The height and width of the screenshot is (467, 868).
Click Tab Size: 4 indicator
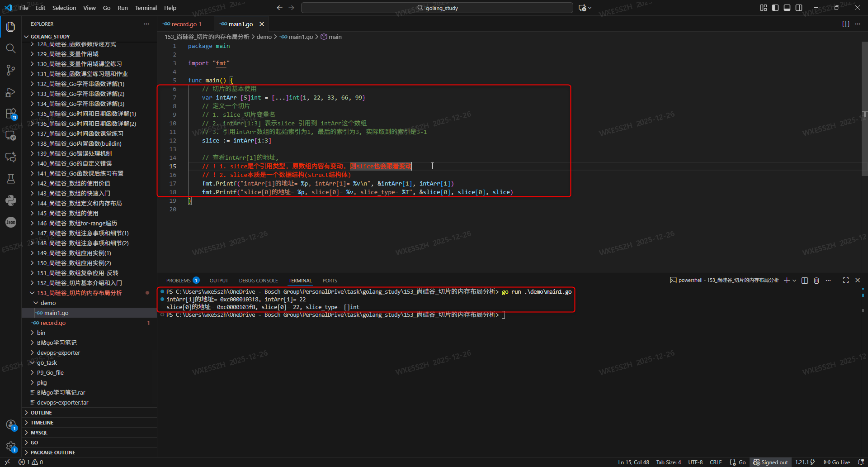coord(669,462)
